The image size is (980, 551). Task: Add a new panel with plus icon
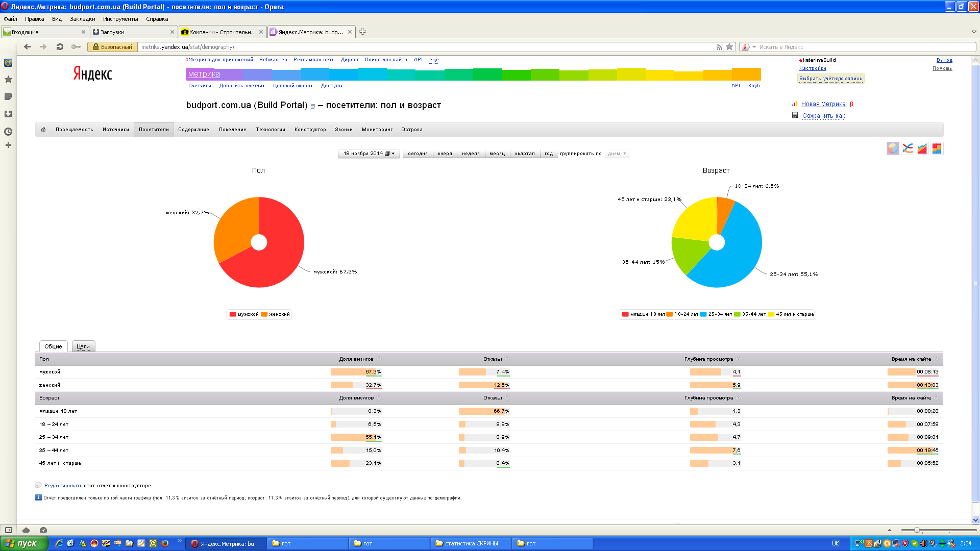pyautogui.click(x=8, y=145)
